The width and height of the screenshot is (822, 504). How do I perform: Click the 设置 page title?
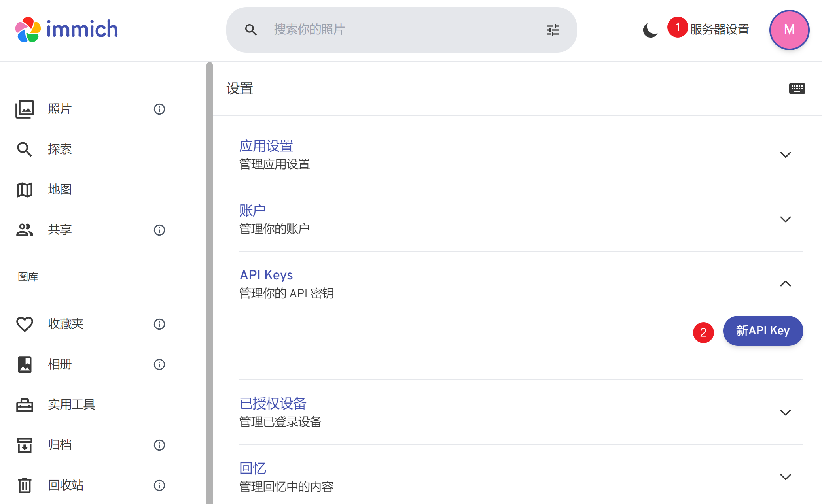tap(240, 89)
